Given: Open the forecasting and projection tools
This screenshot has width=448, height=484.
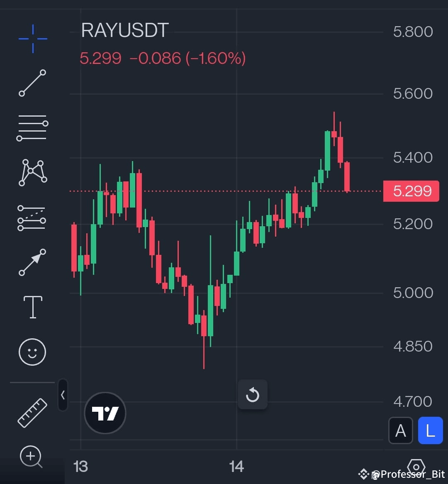Looking at the screenshot, I should tap(32, 217).
